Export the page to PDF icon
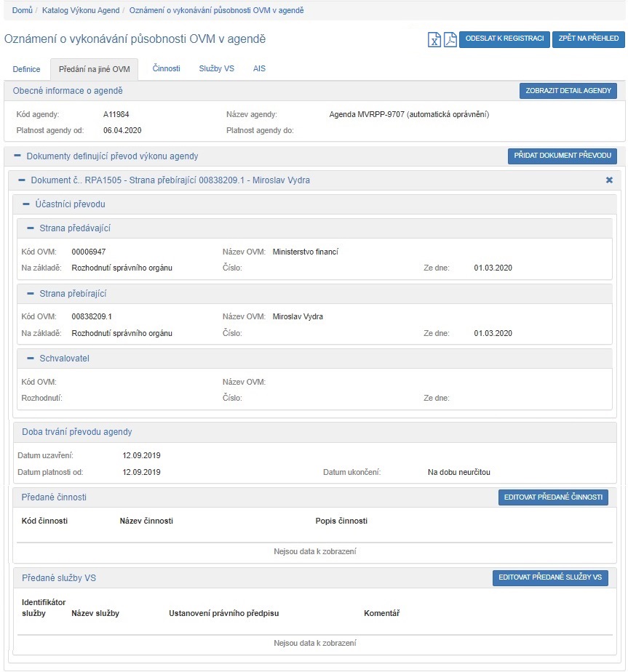The height and width of the screenshot is (672, 628). [450, 40]
